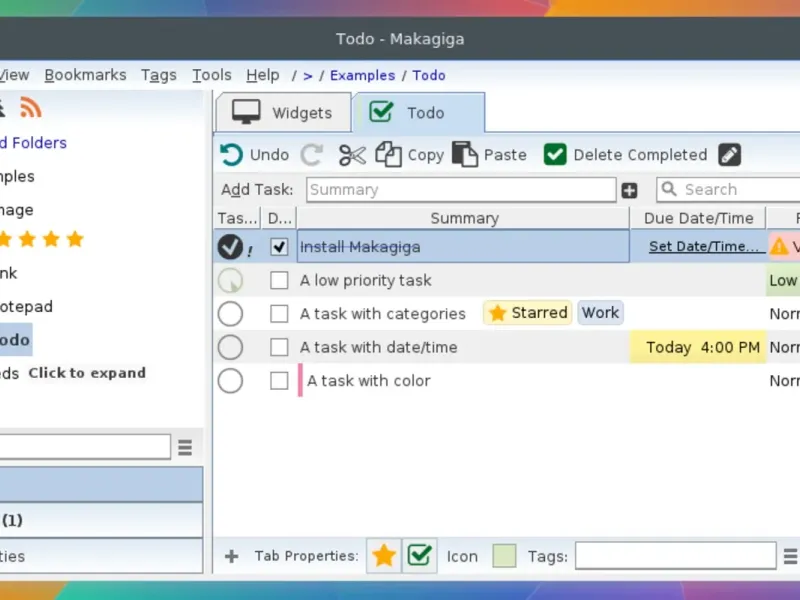800x600 pixels.
Task: Click the Starred category badge
Action: click(528, 312)
